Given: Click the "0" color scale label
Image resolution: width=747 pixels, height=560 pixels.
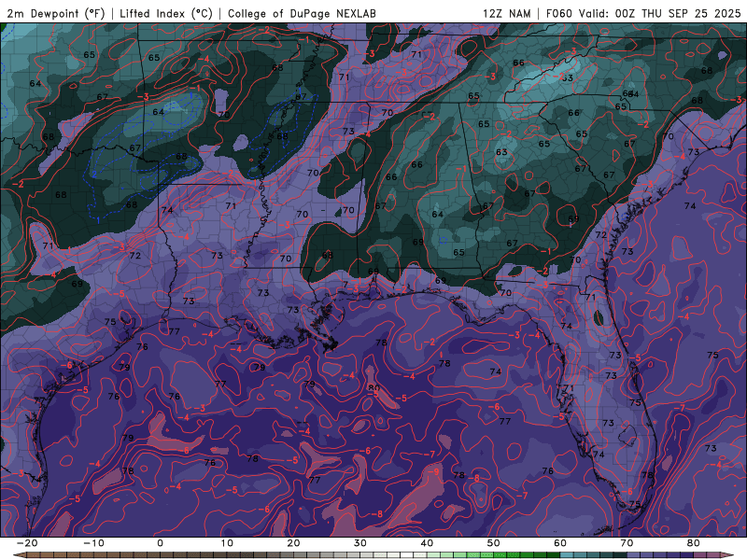Looking at the screenshot, I should [x=160, y=543].
